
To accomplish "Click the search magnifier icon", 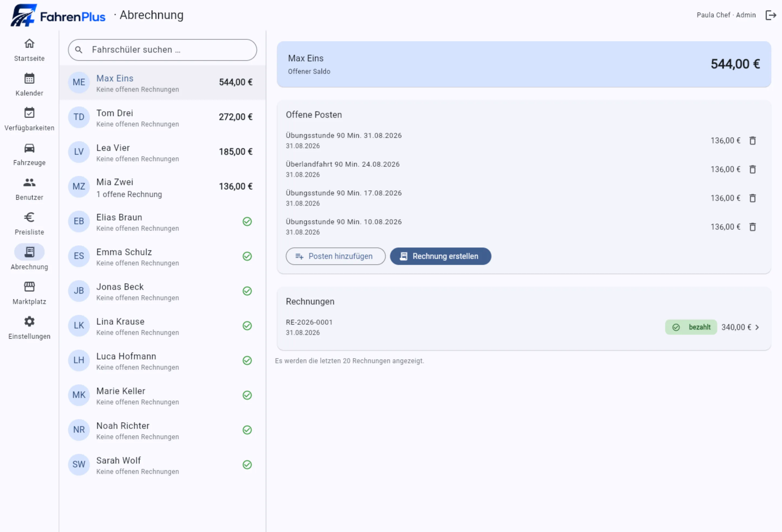I will click(x=79, y=50).
